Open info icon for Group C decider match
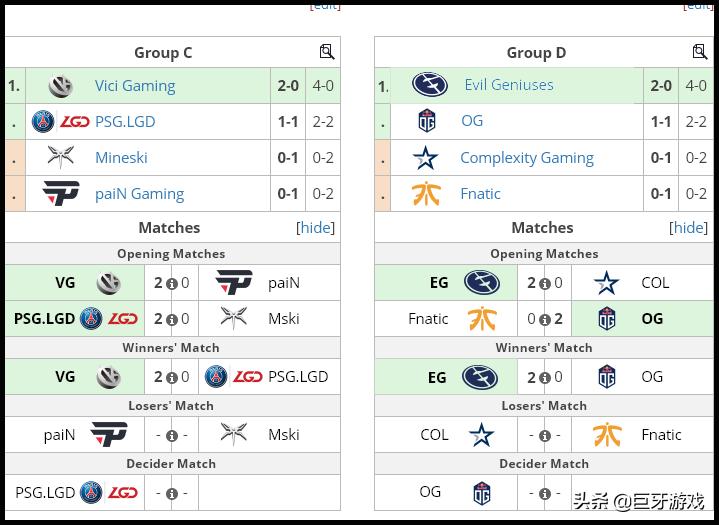Image resolution: width=719 pixels, height=525 pixels. (171, 494)
